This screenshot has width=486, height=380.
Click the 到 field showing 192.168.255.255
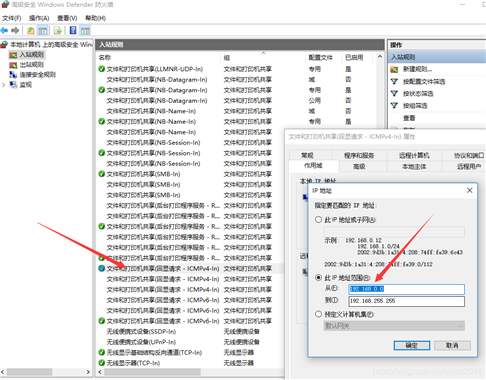click(x=406, y=301)
